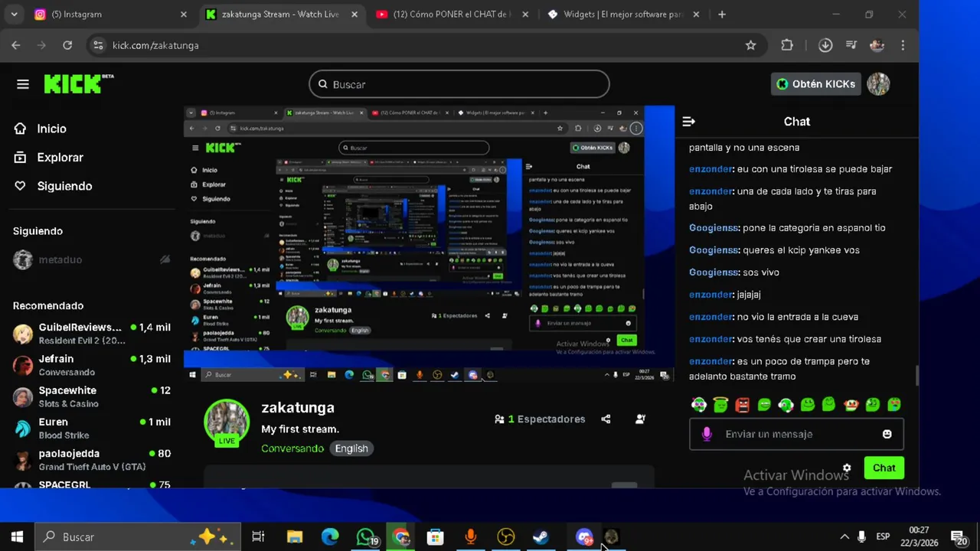The width and height of the screenshot is (980, 551).
Task: Click the viewers count icon
Action: coord(499,419)
